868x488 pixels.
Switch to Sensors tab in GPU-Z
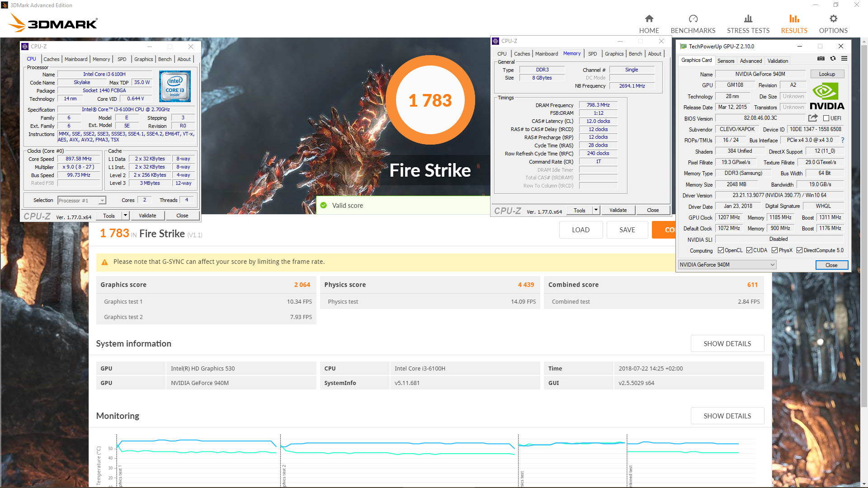tap(726, 61)
